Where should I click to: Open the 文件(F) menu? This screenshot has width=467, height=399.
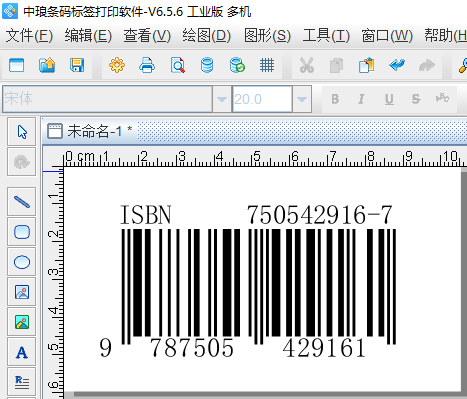click(x=29, y=36)
